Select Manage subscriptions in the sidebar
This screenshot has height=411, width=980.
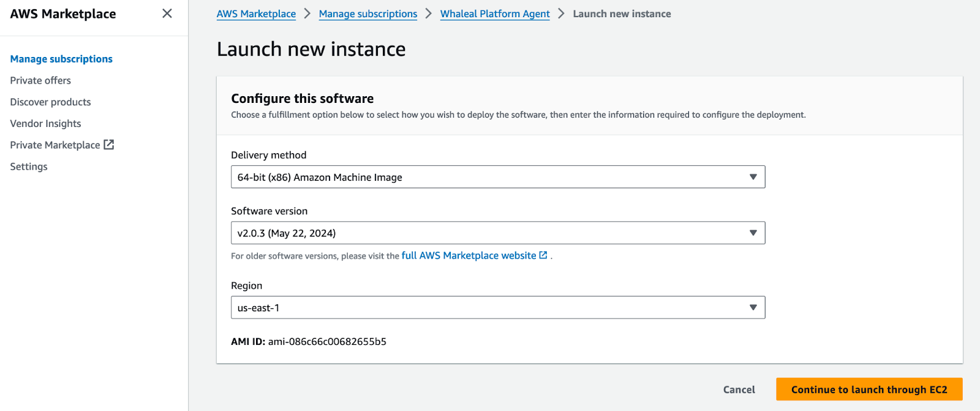(61, 59)
